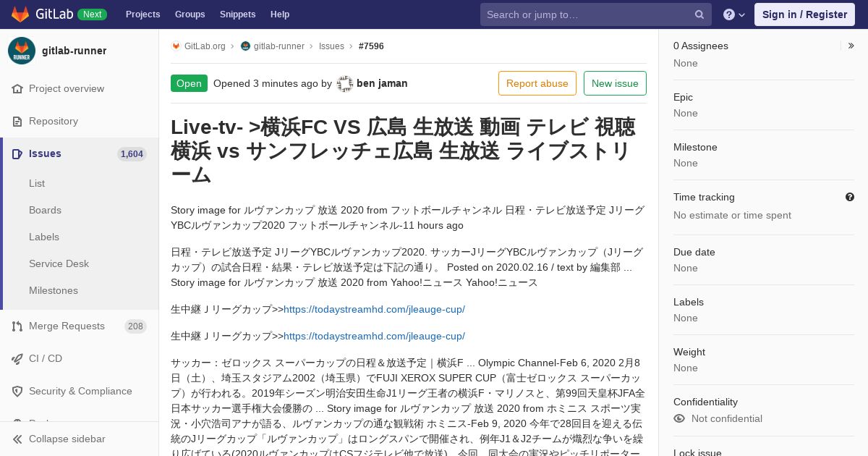Click ben jaman's avatar
Screen dimensions: 868x456
[345, 83]
